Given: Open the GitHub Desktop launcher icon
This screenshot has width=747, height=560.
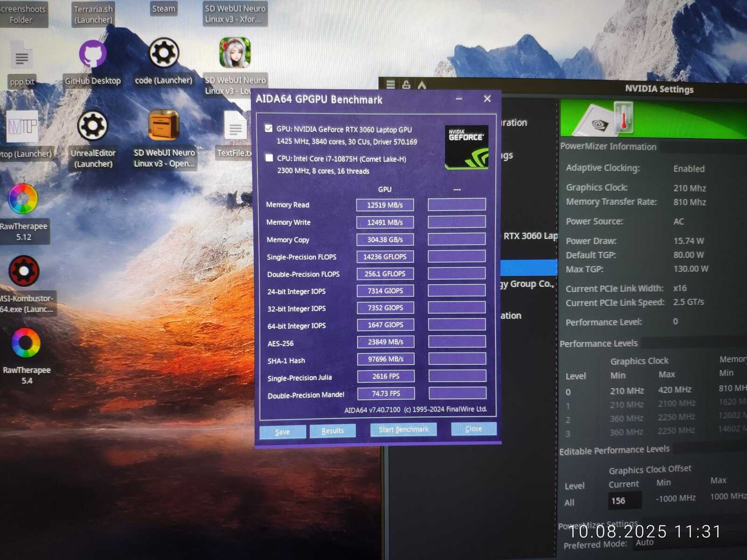Looking at the screenshot, I should point(92,54).
